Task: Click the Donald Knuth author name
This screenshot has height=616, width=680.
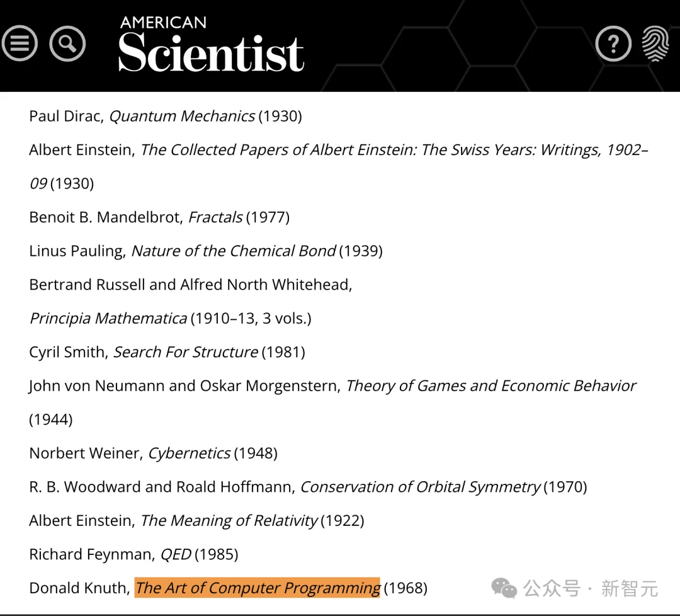Action: (78, 588)
